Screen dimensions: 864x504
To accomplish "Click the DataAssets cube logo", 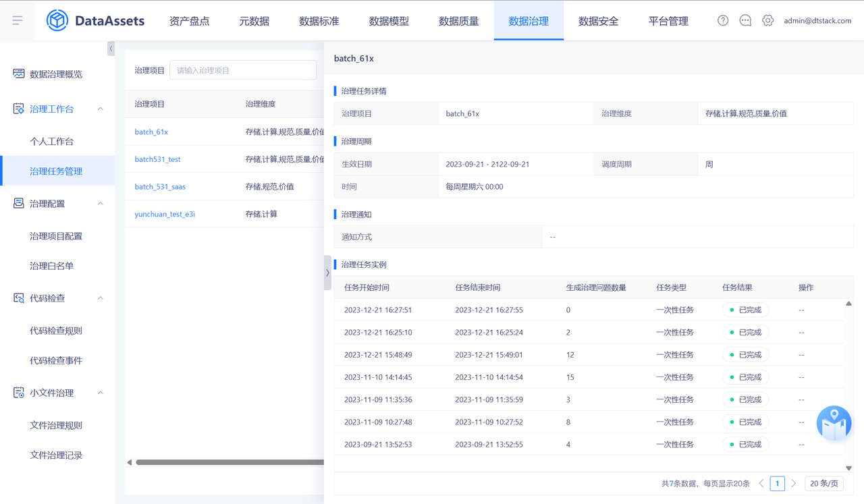I will [x=57, y=20].
